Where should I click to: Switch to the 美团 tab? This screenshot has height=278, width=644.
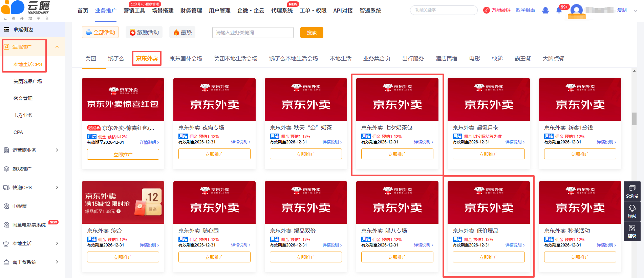tap(91, 58)
